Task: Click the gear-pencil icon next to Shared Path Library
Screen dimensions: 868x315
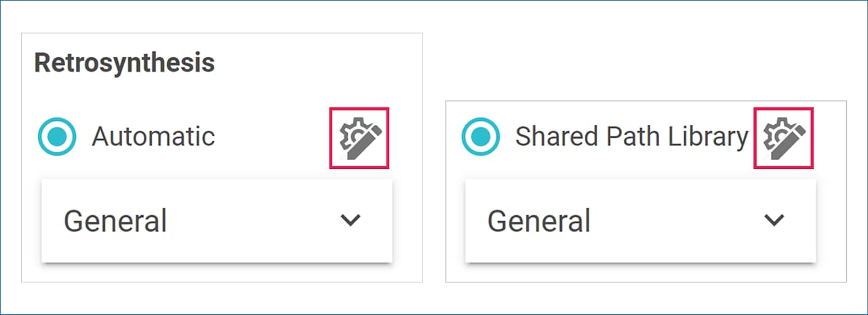Action: [x=783, y=138]
